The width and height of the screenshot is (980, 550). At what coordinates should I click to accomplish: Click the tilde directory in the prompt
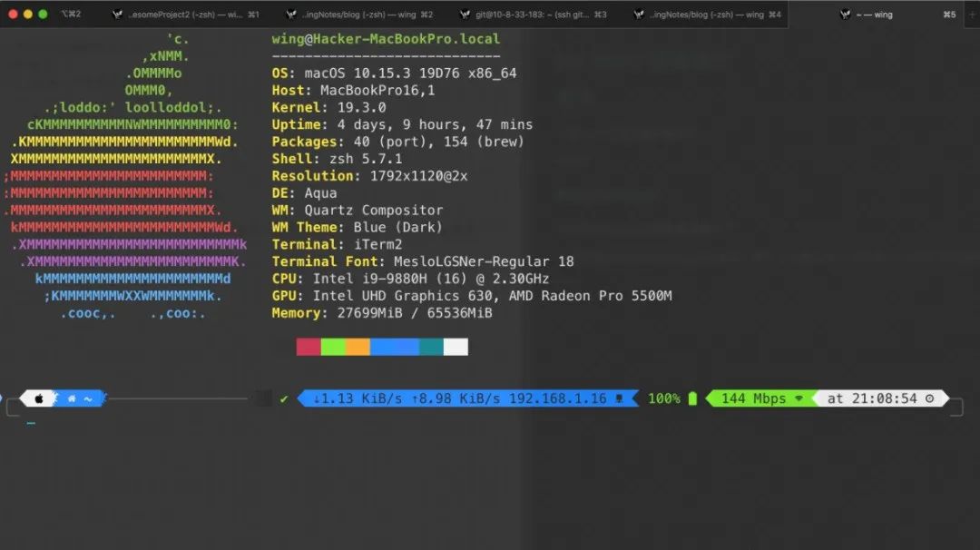(88, 398)
